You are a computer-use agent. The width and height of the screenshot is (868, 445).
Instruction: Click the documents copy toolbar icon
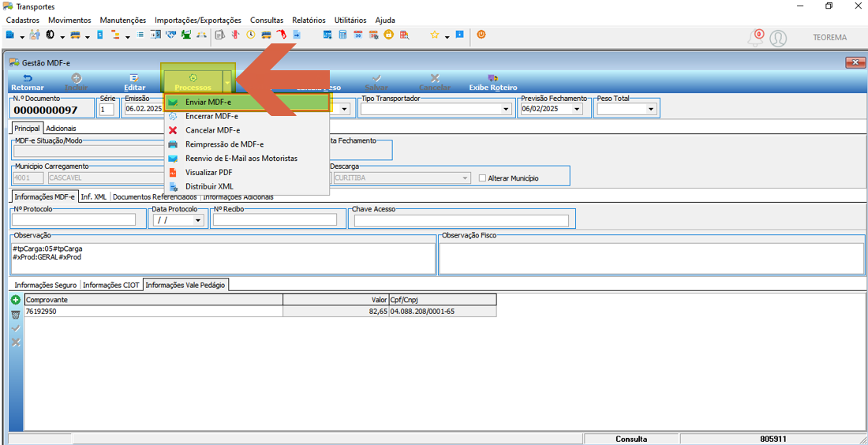point(219,35)
